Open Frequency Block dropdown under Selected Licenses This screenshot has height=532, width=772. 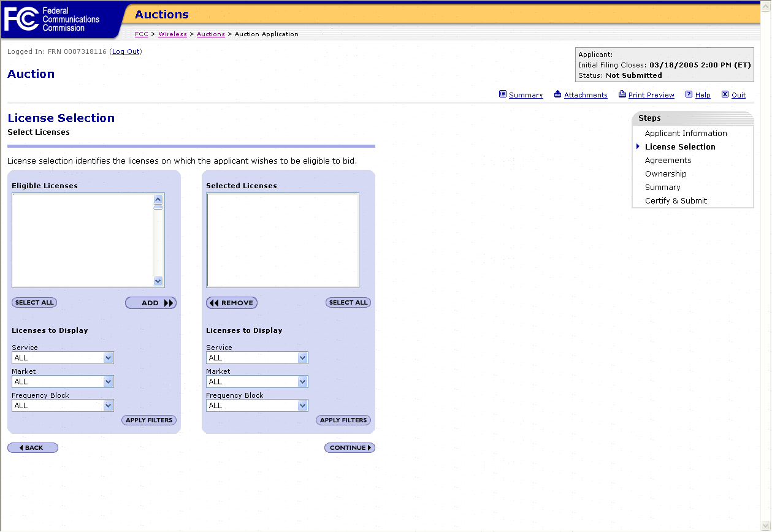pos(257,406)
